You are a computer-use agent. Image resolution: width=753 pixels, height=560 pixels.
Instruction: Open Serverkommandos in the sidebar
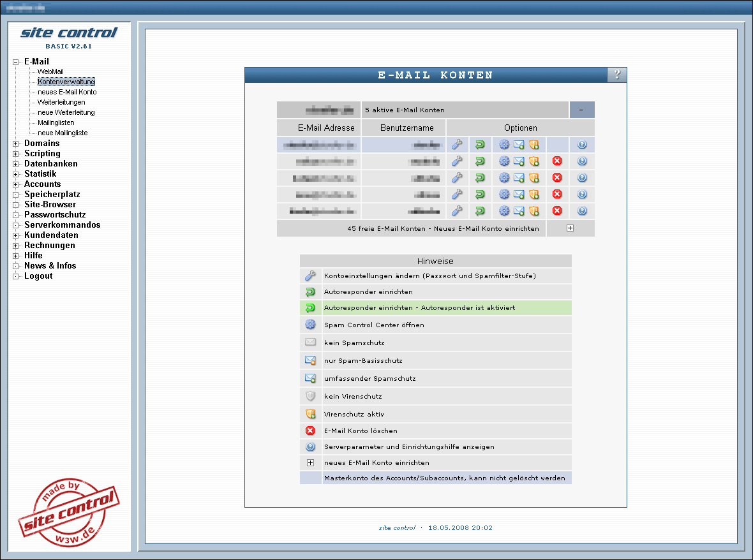tap(63, 225)
